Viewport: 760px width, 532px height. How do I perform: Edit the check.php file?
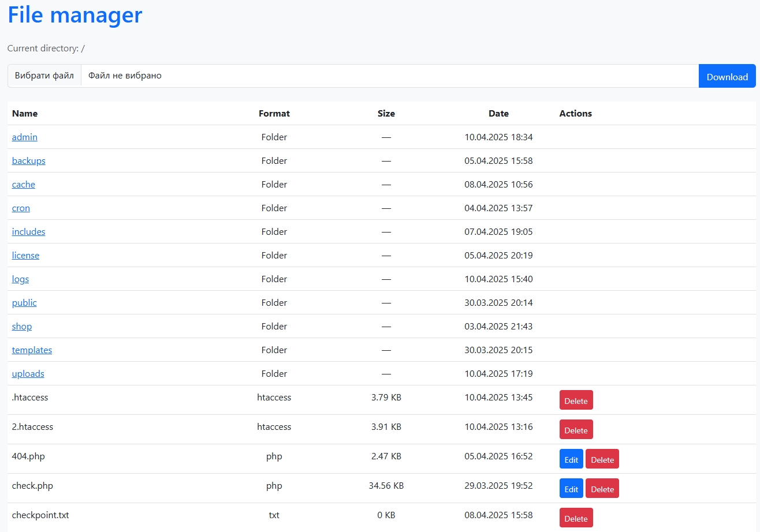[x=571, y=489]
